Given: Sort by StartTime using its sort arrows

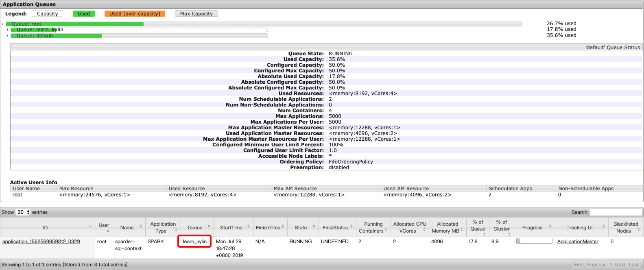Looking at the screenshot, I should point(249,226).
